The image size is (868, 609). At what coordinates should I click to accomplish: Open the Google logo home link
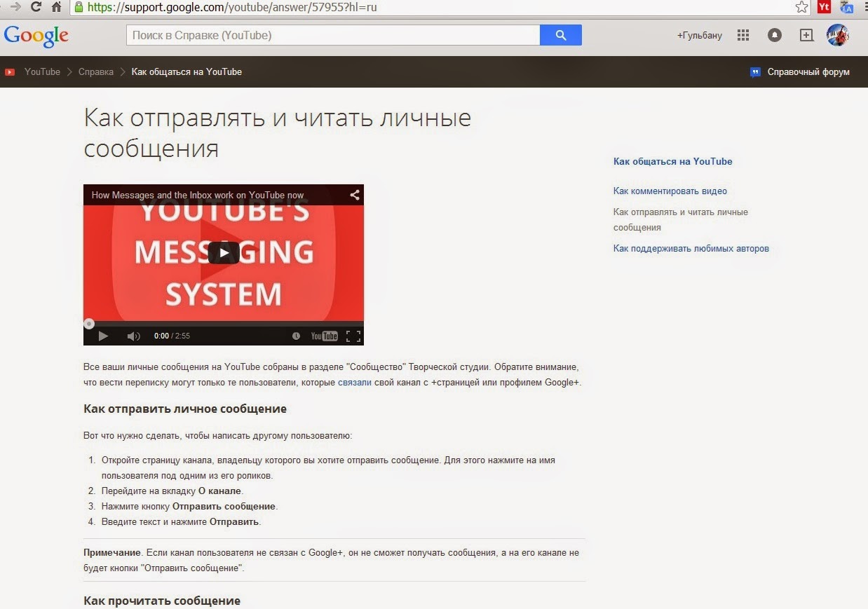click(36, 36)
